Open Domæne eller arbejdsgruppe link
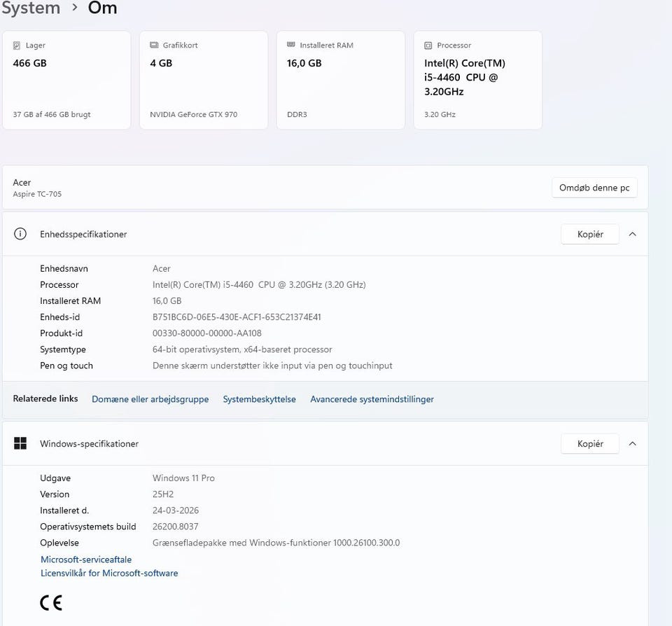672x626 pixels. pos(150,399)
